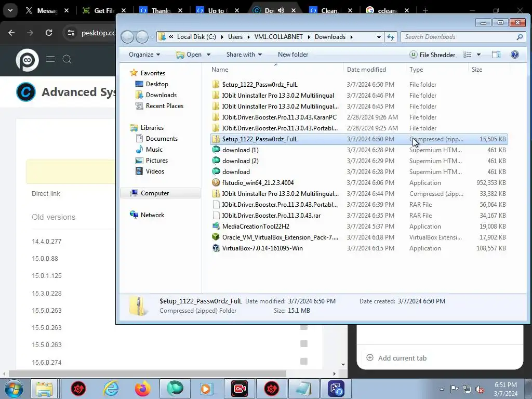Open Explorer help via question mark icon
Image resolution: width=532 pixels, height=399 pixels.
514,55
